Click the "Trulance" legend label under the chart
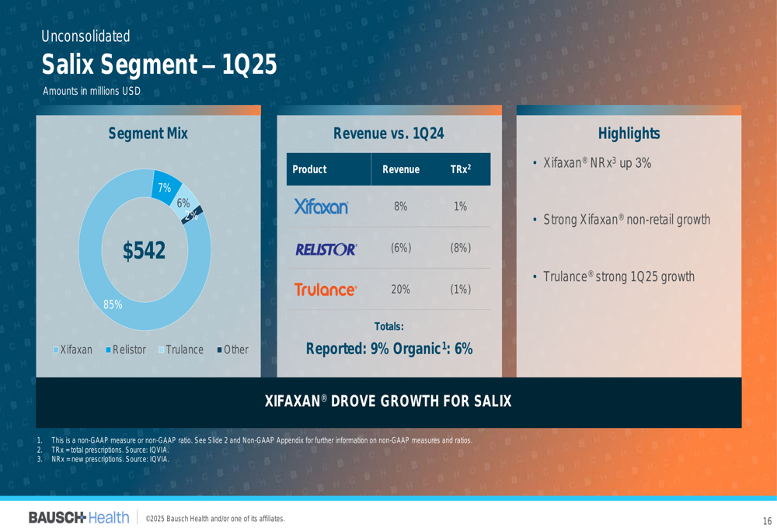 point(184,349)
